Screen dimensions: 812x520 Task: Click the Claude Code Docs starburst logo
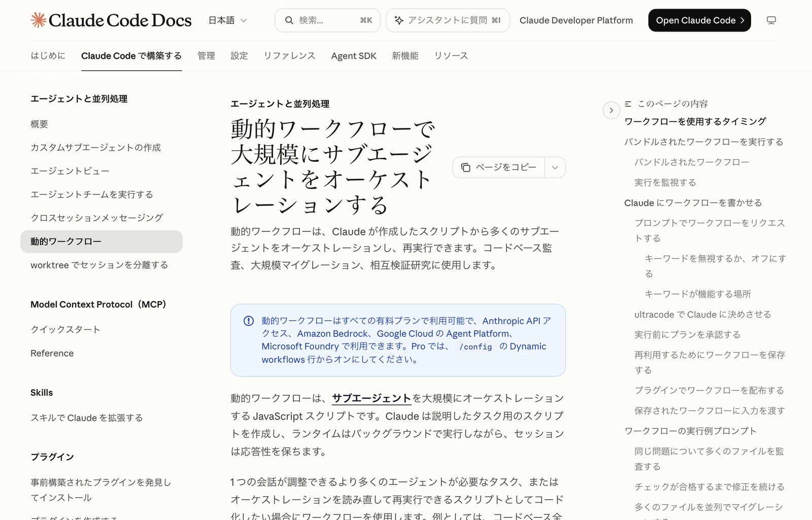click(x=39, y=20)
